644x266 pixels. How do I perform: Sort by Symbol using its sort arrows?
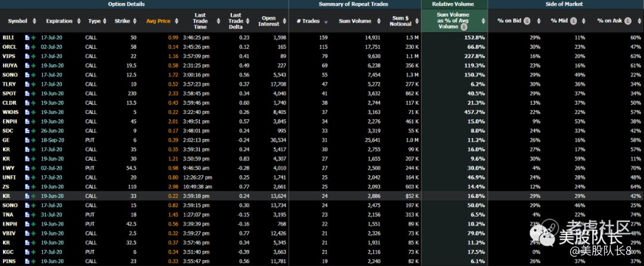(35, 21)
